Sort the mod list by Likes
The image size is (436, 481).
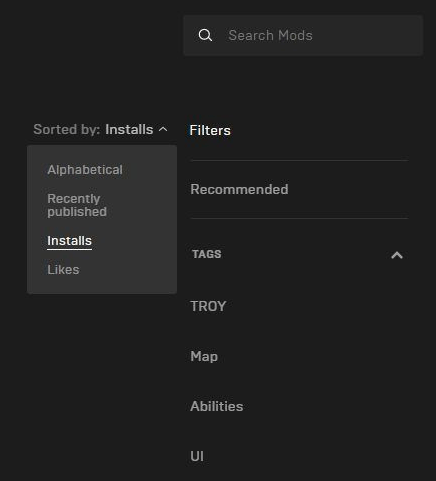(x=63, y=269)
